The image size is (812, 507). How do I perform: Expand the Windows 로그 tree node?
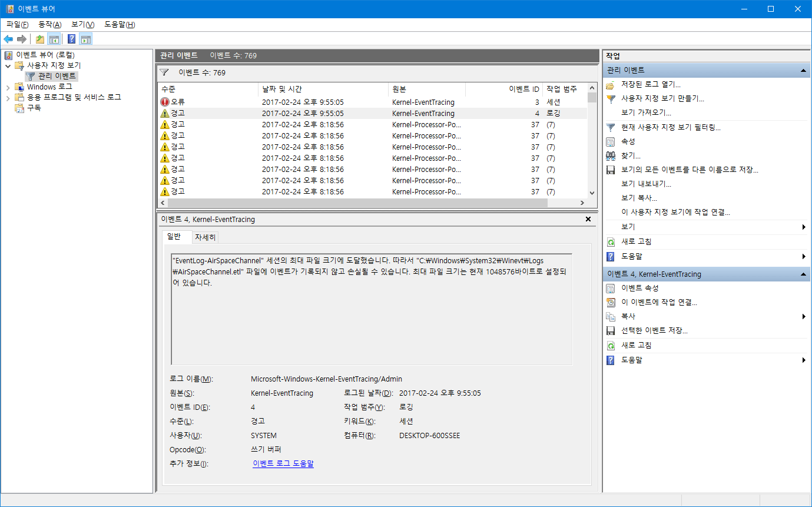pyautogui.click(x=8, y=87)
